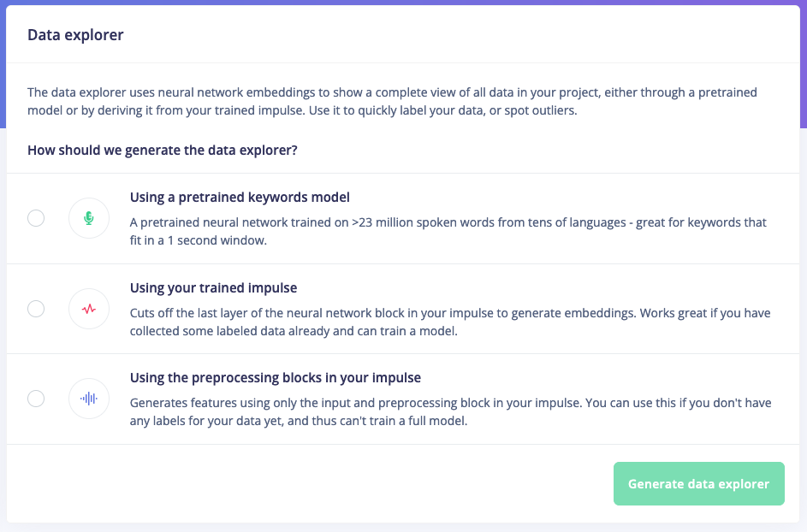Screen dimensions: 807x532
Task: Click the Generate data explorer button
Action: click(698, 483)
